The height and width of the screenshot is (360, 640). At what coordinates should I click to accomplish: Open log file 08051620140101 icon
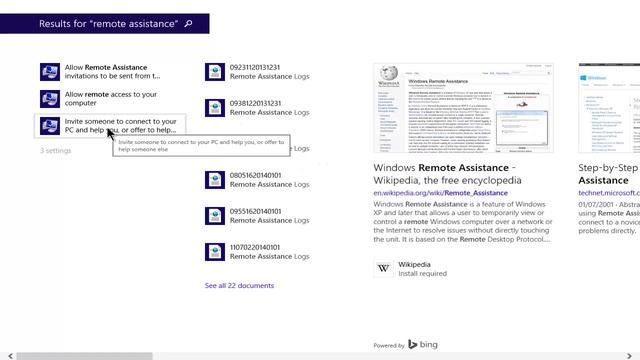[215, 180]
